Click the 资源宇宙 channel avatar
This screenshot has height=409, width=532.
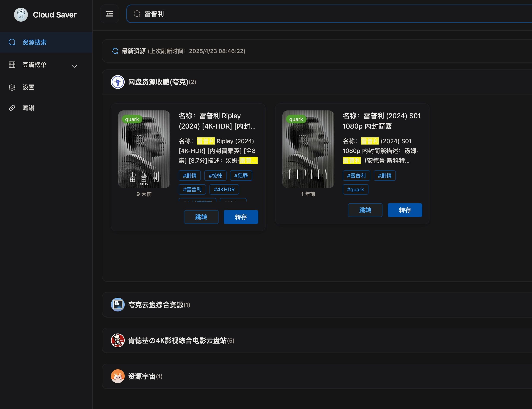pos(118,376)
